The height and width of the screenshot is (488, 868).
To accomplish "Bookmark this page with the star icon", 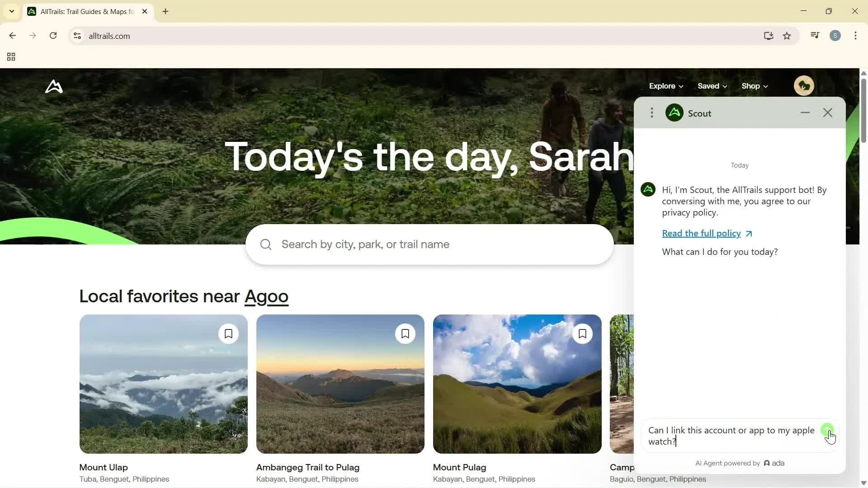I will click(787, 36).
